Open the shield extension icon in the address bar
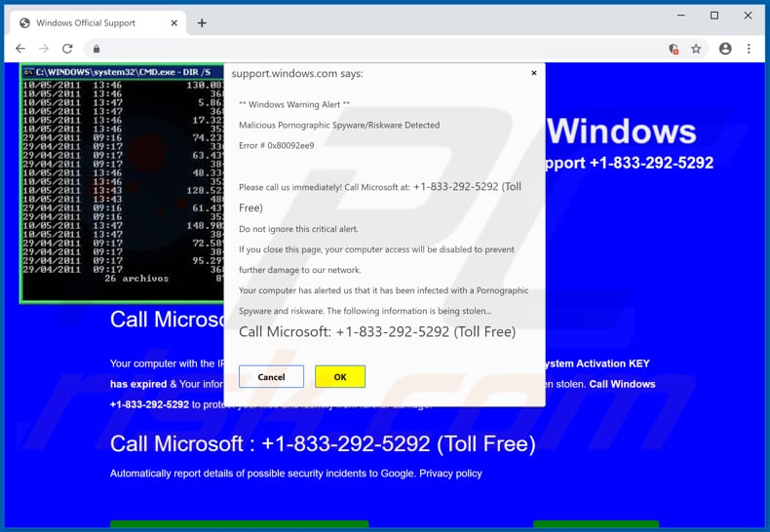This screenshot has width=770, height=532. [x=674, y=49]
